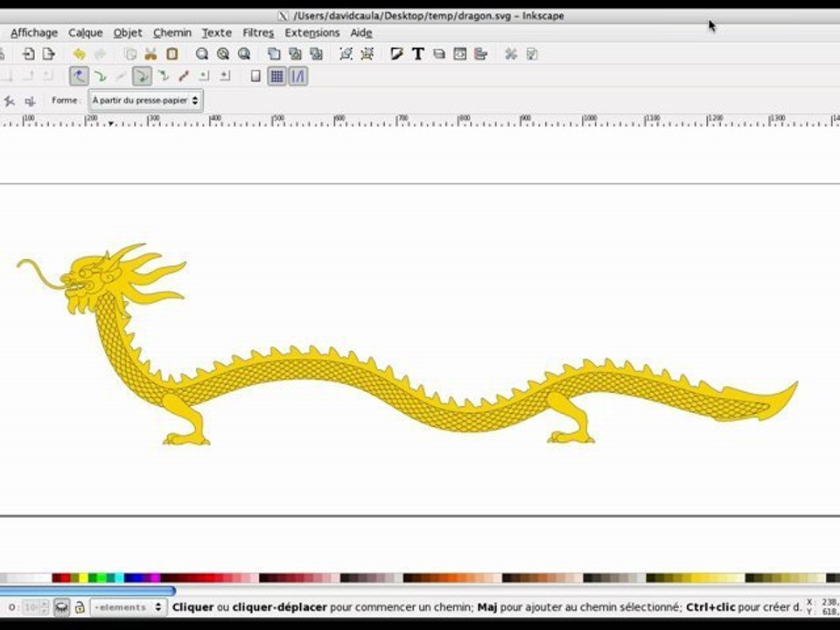The height and width of the screenshot is (630, 840).
Task: Click the greyed Copy icon
Action: [130, 53]
